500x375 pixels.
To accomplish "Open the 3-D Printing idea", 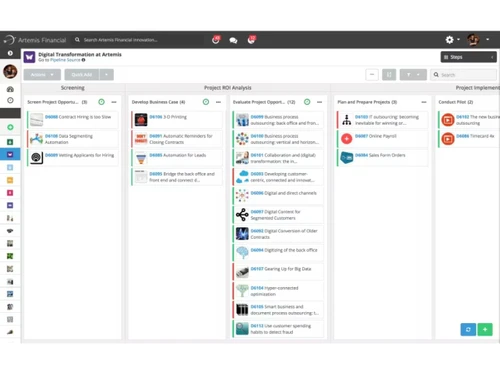I will [x=177, y=120].
